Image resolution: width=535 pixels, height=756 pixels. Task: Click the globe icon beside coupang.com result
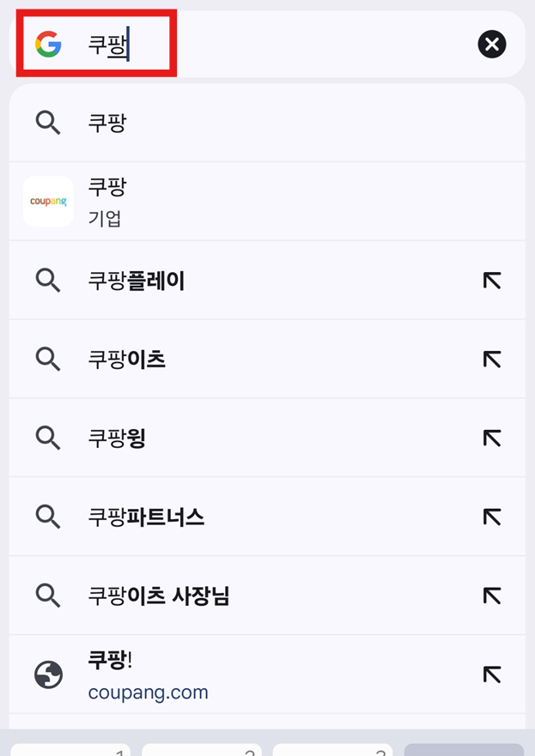[x=48, y=674]
